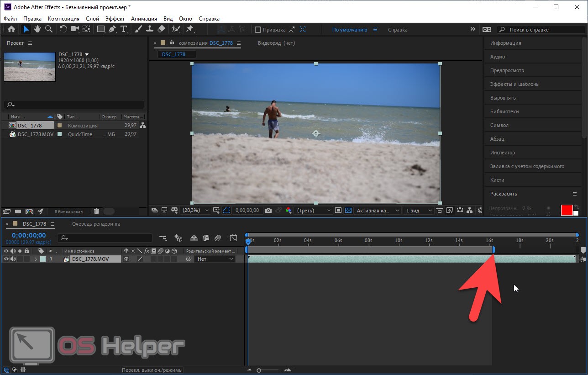Take a snapshot with the camera icon
The height and width of the screenshot is (375, 588).
(x=268, y=210)
